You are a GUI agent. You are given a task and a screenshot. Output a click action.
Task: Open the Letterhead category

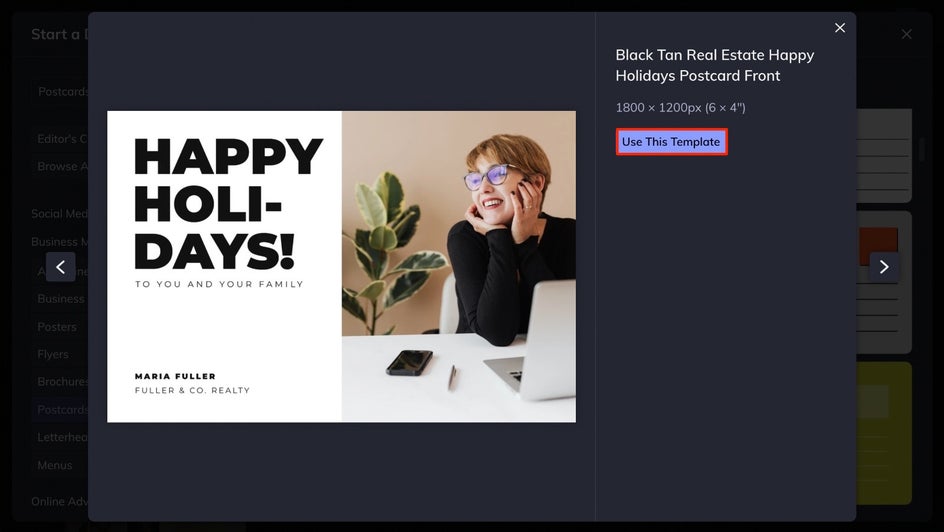62,438
